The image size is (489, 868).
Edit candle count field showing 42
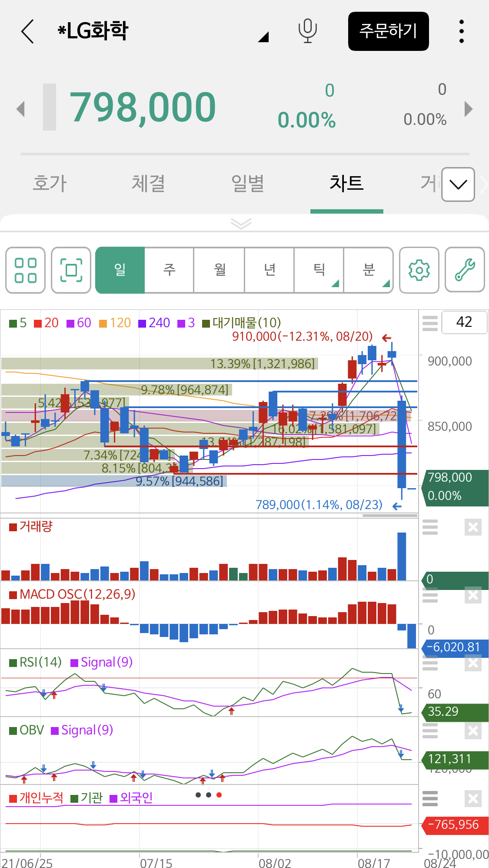click(464, 322)
